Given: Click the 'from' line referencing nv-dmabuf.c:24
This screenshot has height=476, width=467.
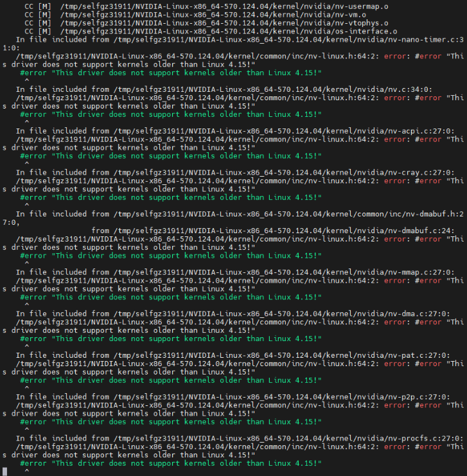Looking at the screenshot, I should [273, 231].
